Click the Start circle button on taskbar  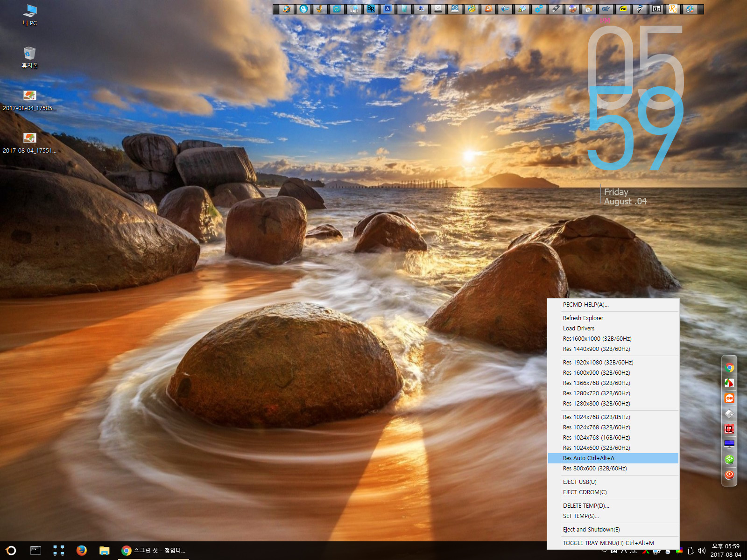point(11,551)
